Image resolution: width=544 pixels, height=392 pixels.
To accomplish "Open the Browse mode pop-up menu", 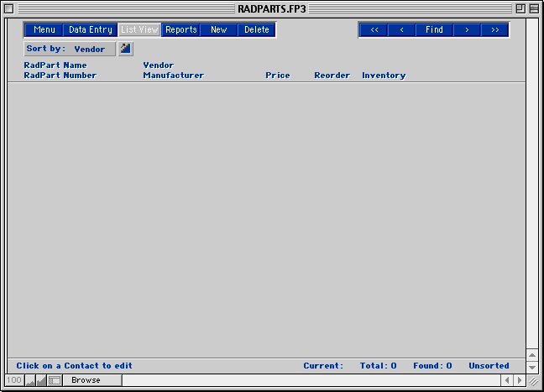I will coord(92,380).
